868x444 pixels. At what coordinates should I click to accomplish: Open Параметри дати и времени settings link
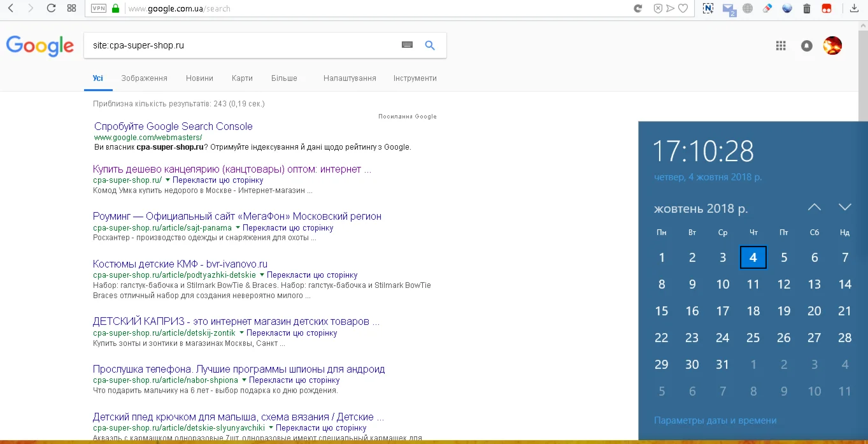click(715, 420)
